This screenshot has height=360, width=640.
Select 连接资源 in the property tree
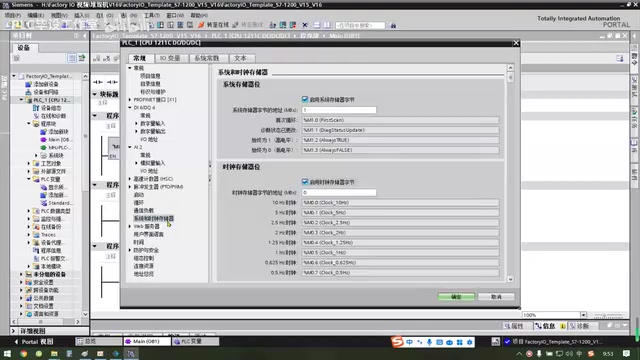point(144,266)
